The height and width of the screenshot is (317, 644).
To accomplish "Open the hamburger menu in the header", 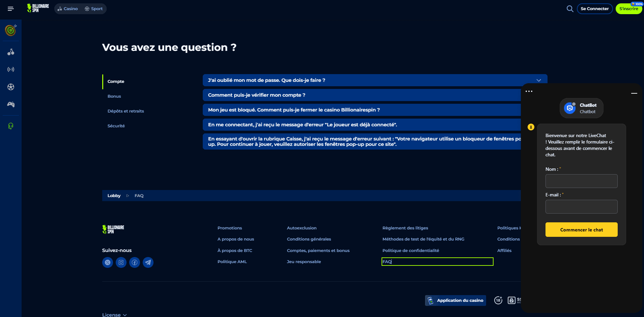I will coord(11,9).
